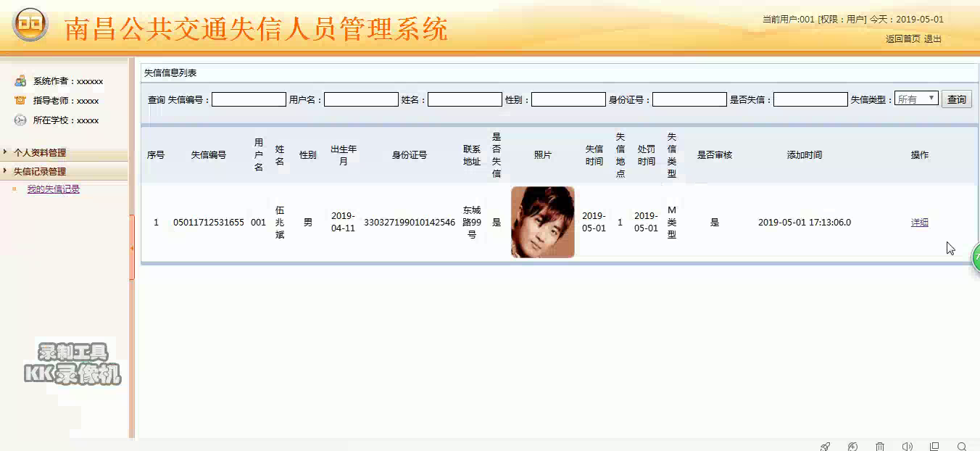Click the 性别 column header
Image resolution: width=980 pixels, height=451 pixels.
[308, 155]
